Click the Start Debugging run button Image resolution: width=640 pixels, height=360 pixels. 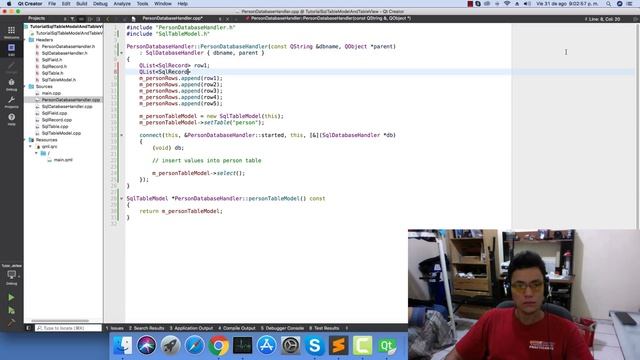click(11, 311)
